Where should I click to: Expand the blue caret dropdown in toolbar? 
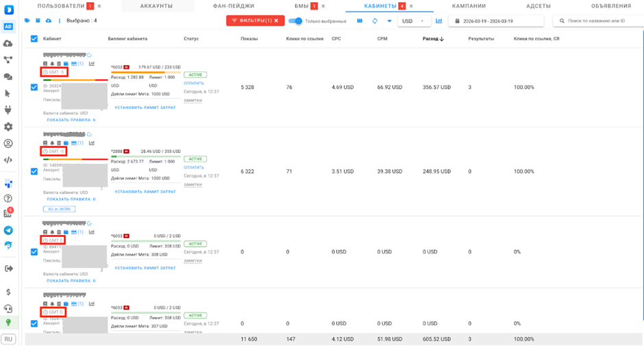389,21
